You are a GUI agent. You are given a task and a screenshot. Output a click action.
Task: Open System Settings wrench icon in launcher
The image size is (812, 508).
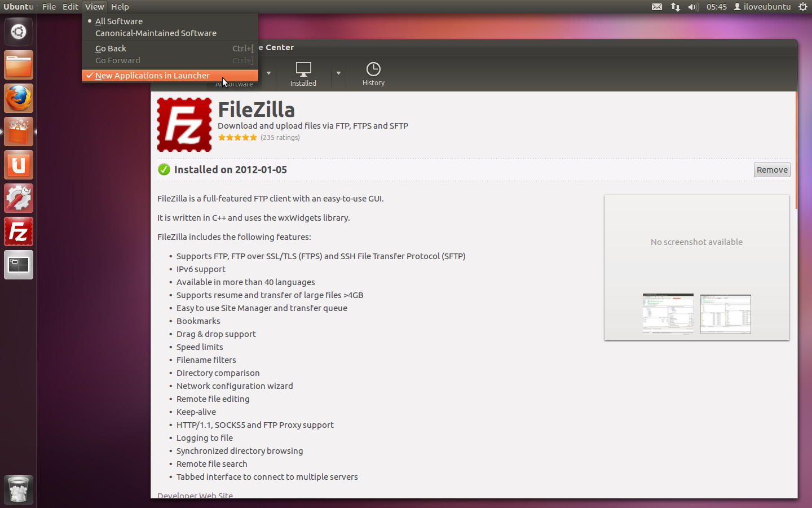19,198
